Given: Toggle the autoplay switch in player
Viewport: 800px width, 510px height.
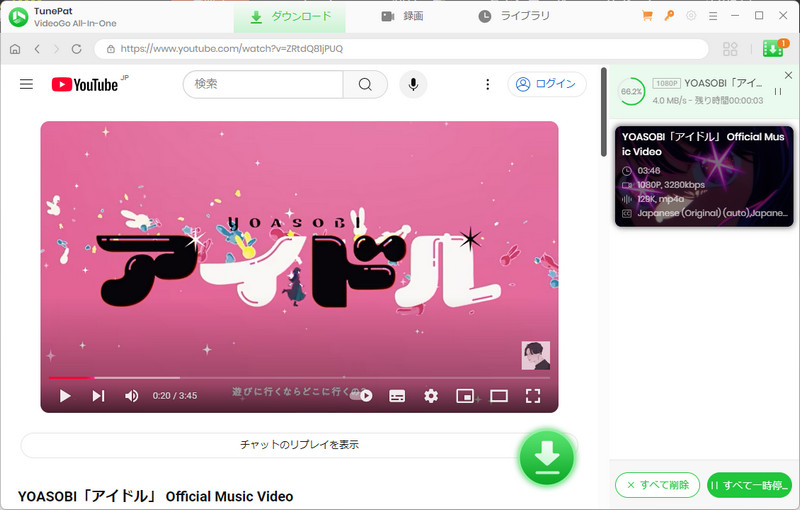Looking at the screenshot, I should click(x=361, y=395).
